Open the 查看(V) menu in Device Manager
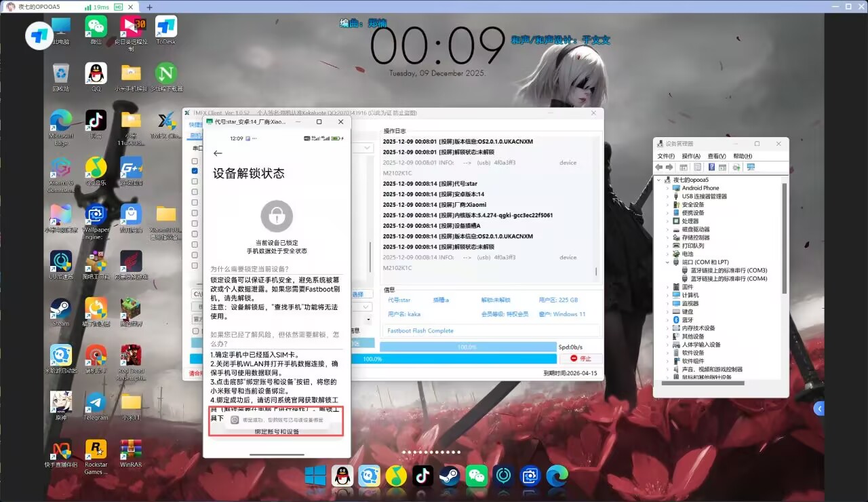Screen dimensions: 868x502 [715, 155]
